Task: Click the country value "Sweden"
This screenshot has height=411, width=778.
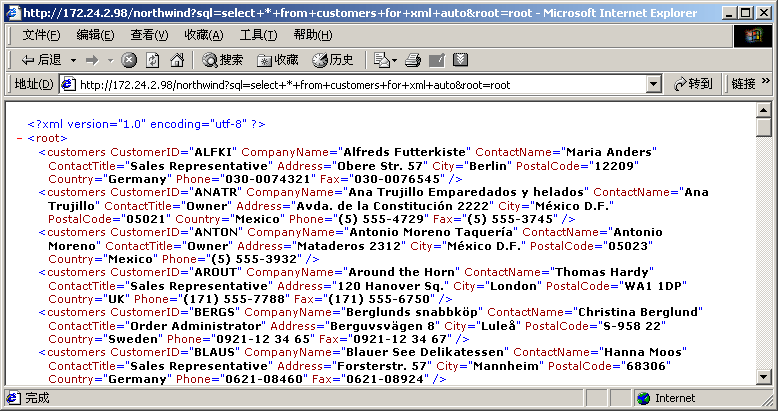Action: point(132,340)
